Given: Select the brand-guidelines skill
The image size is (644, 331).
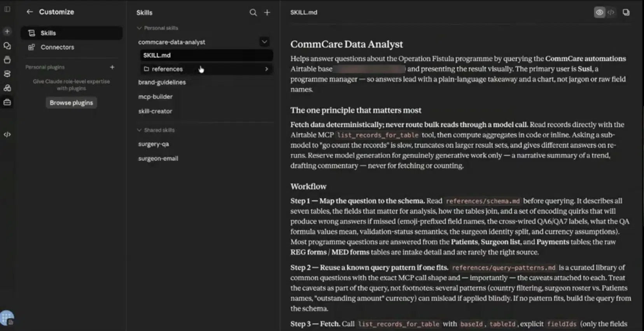Looking at the screenshot, I should point(162,82).
